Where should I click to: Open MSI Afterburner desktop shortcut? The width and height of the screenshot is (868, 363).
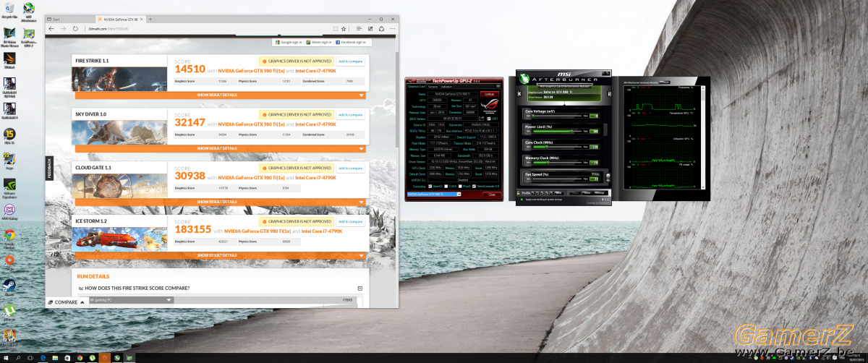point(29,9)
